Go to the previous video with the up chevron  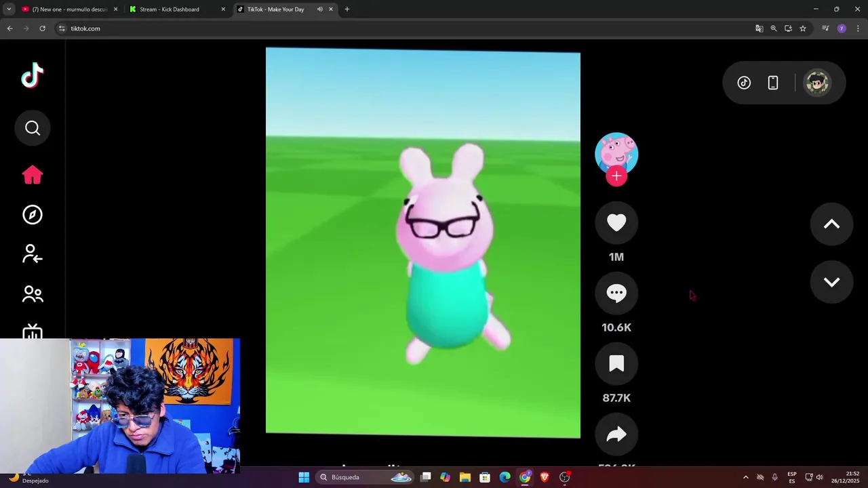[831, 224]
